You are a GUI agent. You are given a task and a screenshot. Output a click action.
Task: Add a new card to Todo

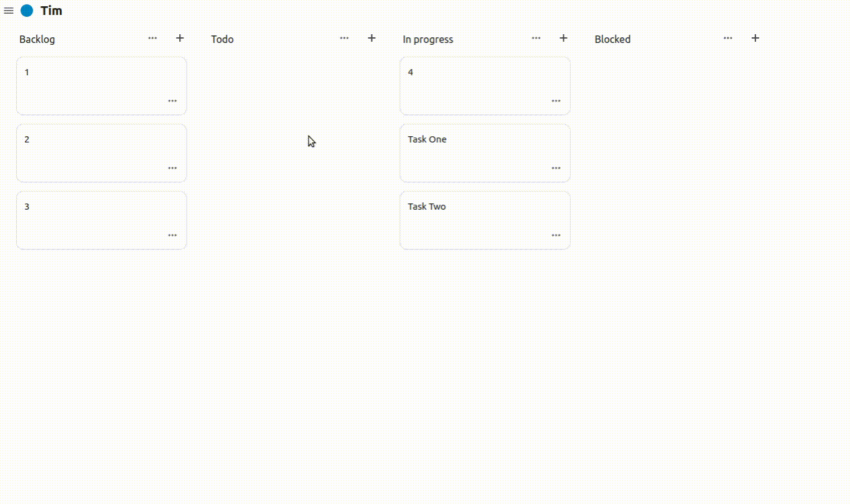point(371,38)
